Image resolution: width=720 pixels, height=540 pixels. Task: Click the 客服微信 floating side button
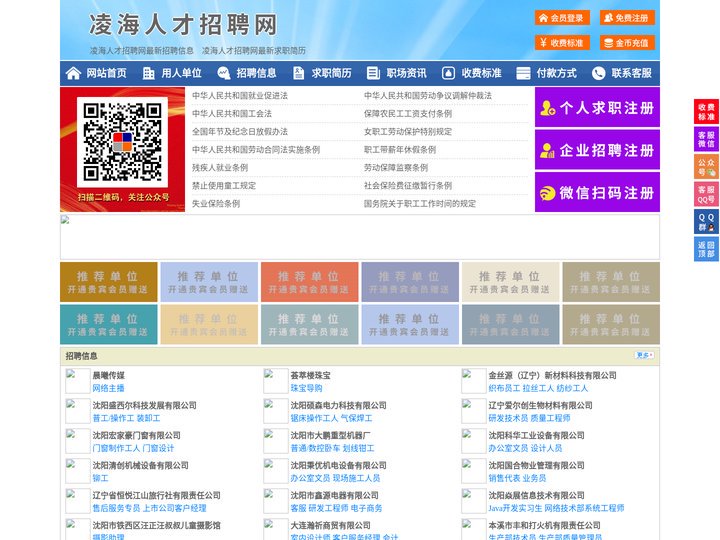point(706,139)
